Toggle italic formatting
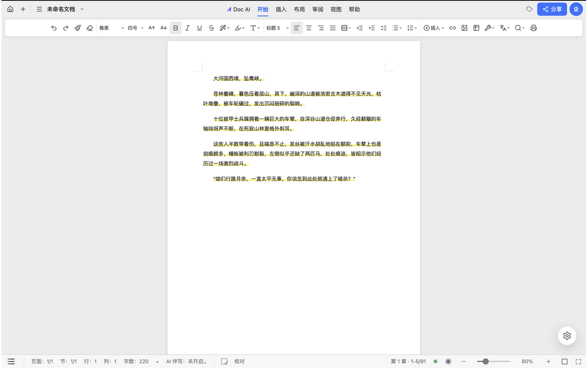 (187, 28)
